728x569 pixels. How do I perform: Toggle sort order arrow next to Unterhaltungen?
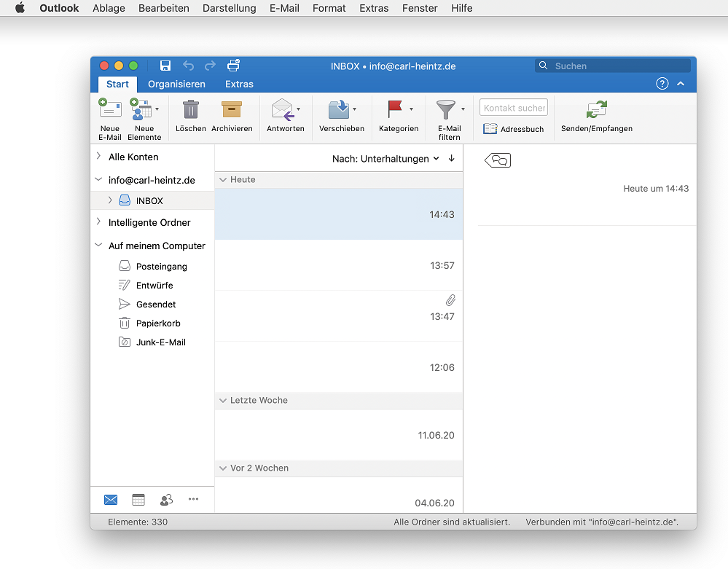tap(451, 158)
